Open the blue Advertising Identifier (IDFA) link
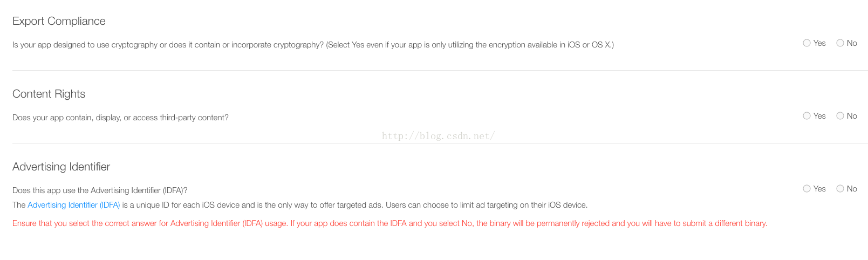 [73, 205]
